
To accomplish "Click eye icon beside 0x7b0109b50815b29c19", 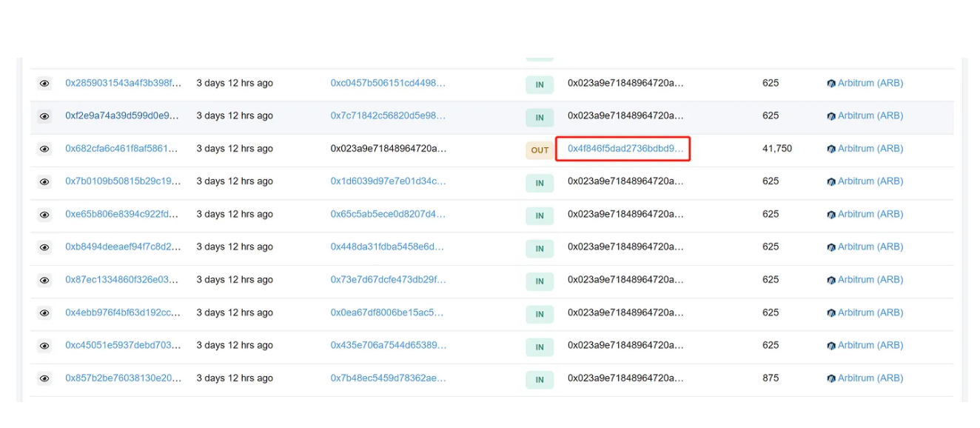I will click(44, 181).
